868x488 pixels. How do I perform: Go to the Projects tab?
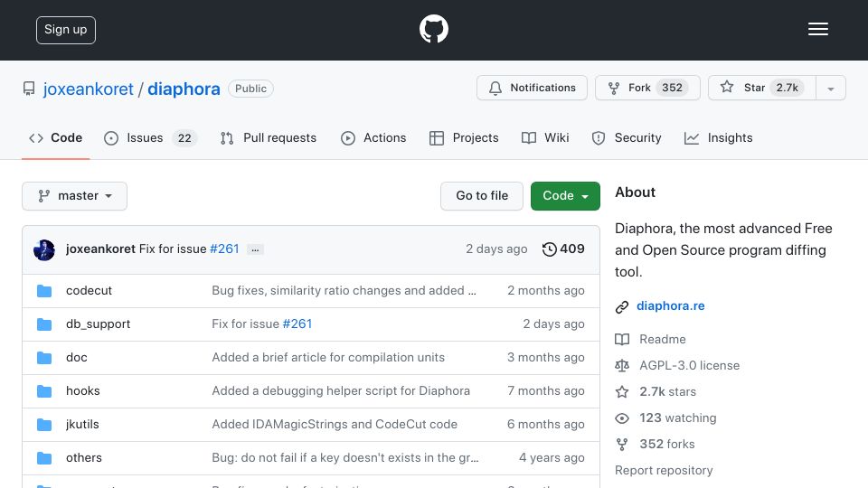click(x=464, y=137)
